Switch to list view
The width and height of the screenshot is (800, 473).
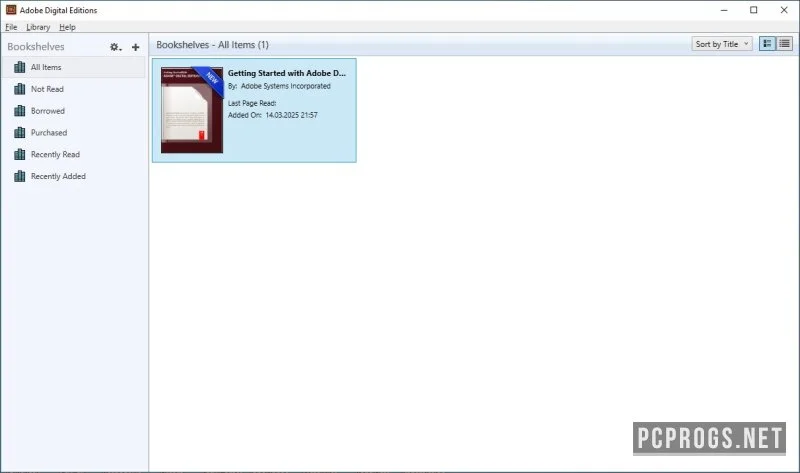coord(784,44)
